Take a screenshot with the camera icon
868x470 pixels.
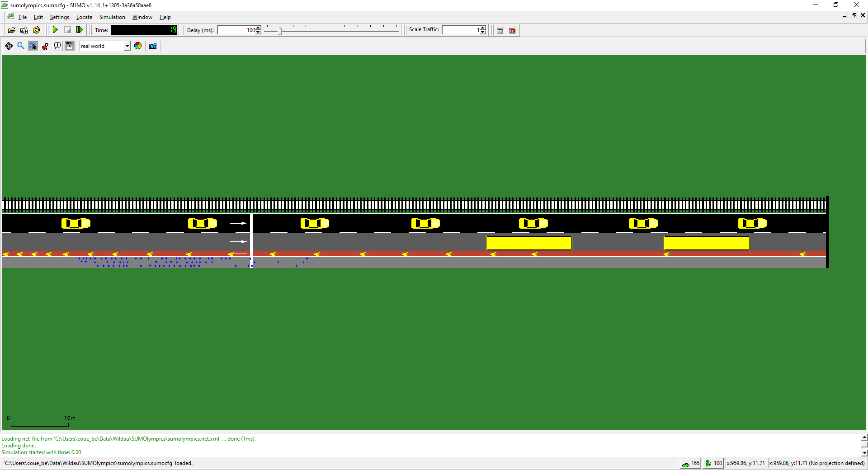click(x=153, y=46)
